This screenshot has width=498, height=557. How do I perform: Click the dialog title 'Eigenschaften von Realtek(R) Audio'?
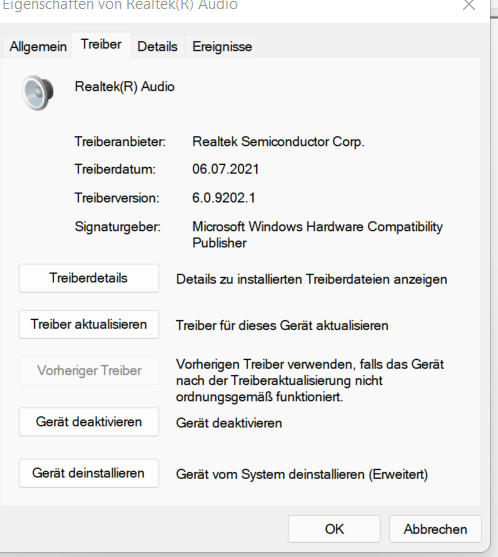[x=120, y=5]
